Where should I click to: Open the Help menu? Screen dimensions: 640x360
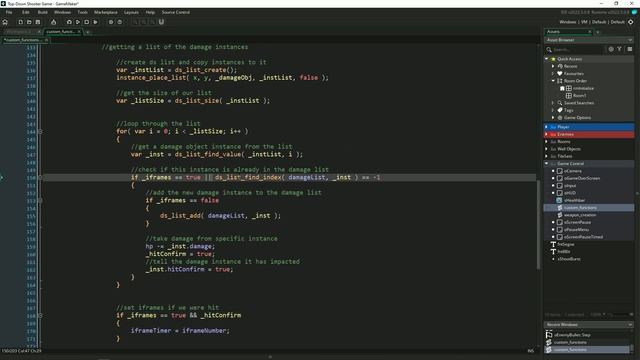coord(150,12)
